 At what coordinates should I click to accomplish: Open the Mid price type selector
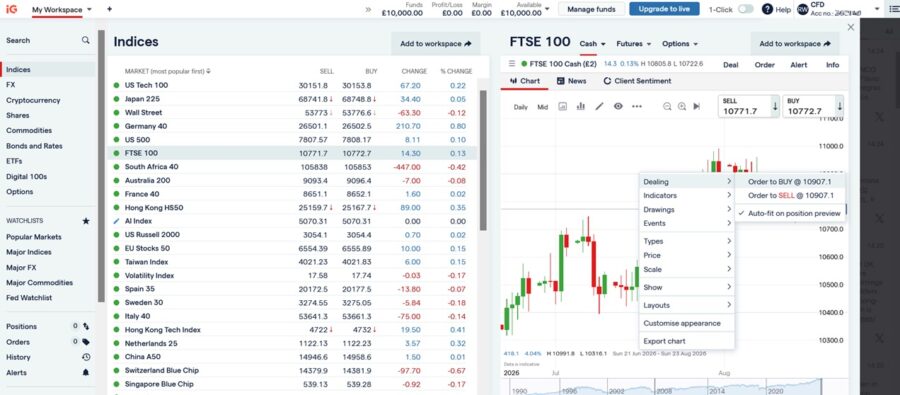pyautogui.click(x=542, y=107)
